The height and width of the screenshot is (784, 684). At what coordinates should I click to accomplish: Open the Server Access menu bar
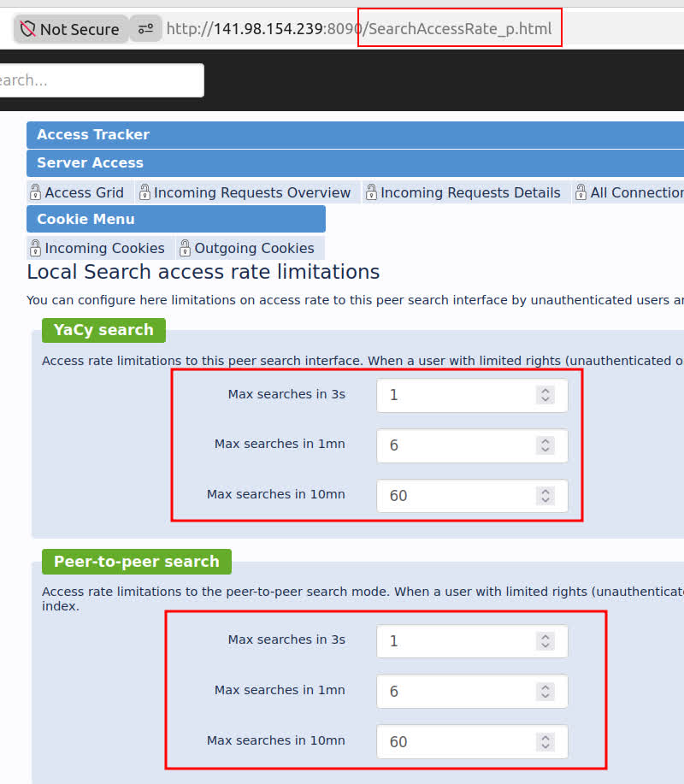click(x=355, y=162)
